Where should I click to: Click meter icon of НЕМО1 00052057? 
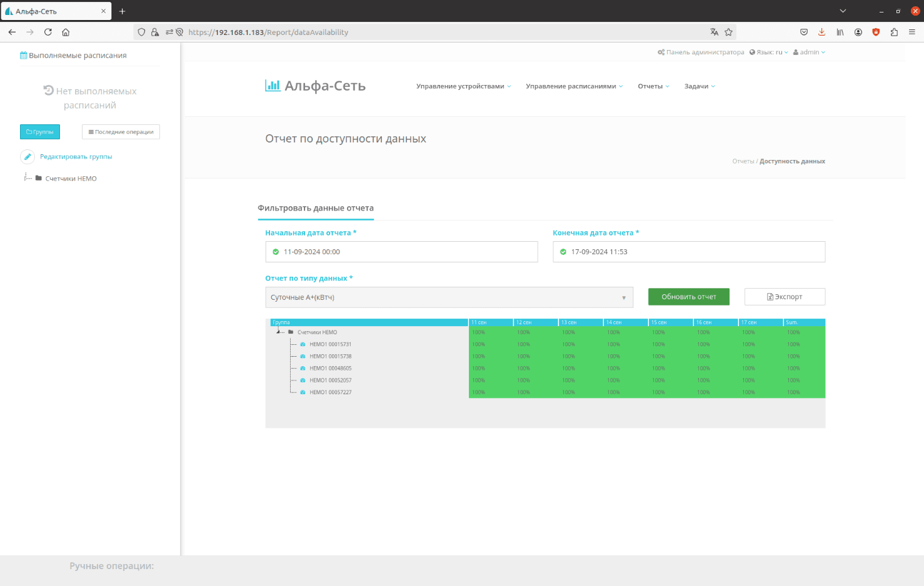point(303,380)
